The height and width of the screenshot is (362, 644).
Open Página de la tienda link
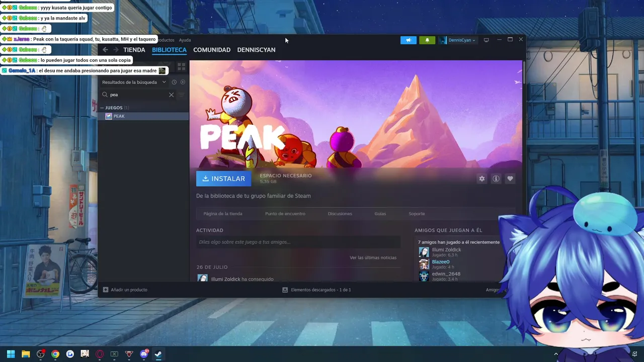223,214
